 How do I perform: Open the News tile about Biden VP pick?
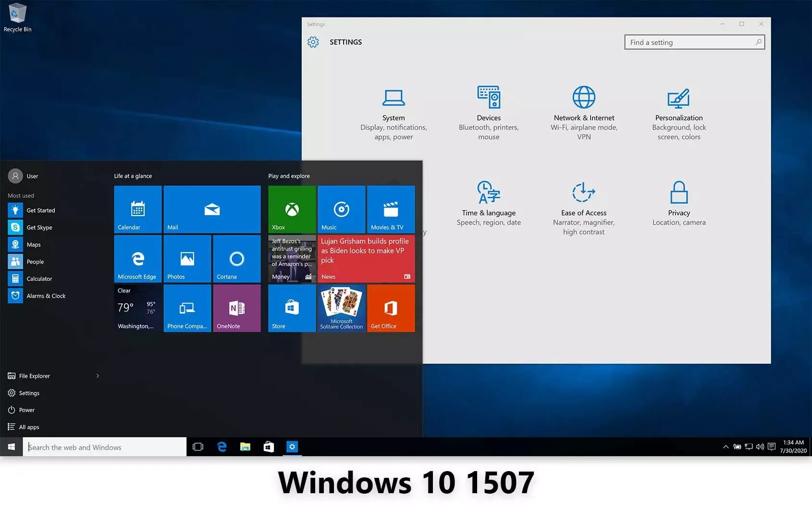point(366,259)
